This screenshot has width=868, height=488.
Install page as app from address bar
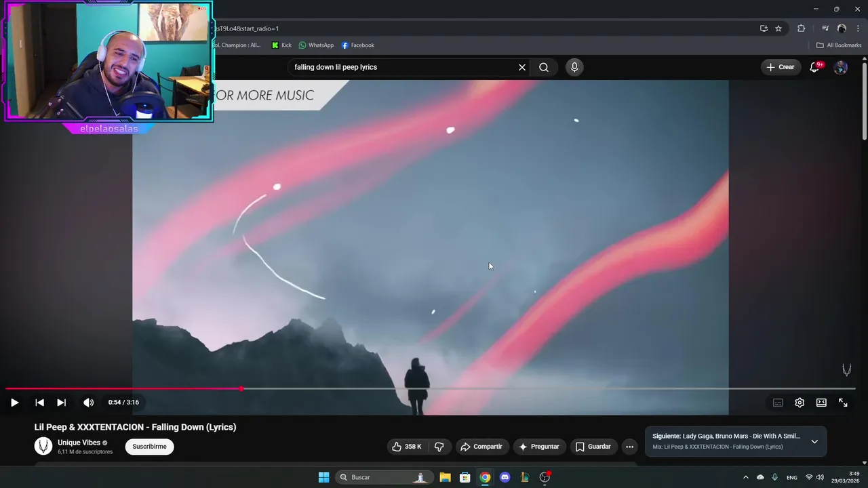(x=764, y=28)
